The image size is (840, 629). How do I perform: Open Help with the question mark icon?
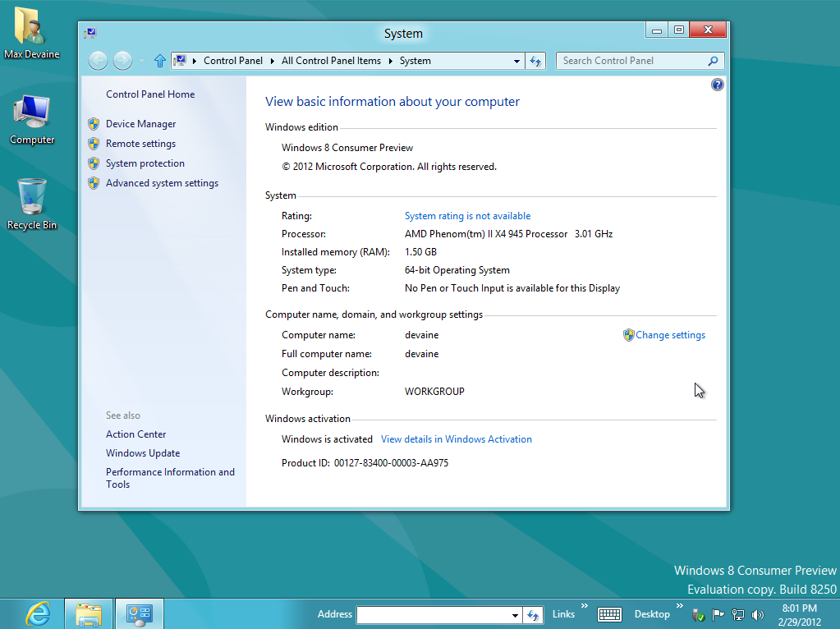click(718, 84)
